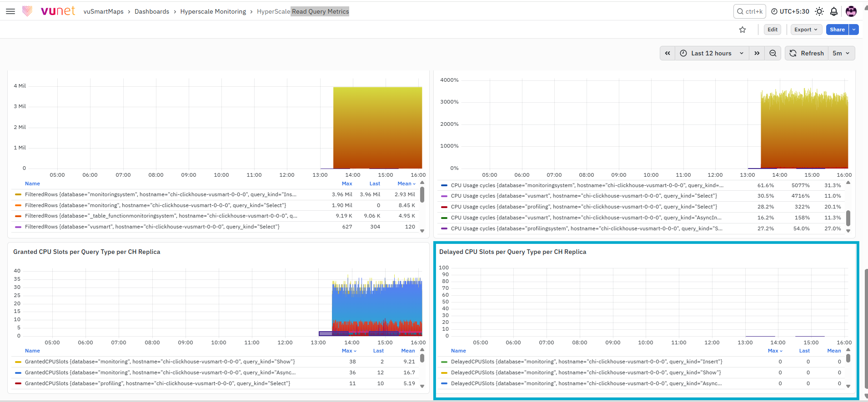Toggle the light/dark theme sun icon
The image size is (868, 402).
(819, 11)
